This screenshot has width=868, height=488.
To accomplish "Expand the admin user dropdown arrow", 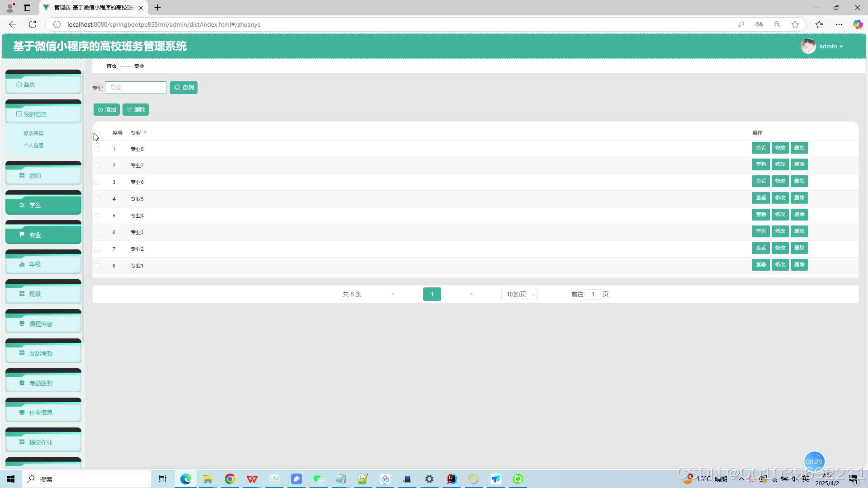I will point(841,47).
